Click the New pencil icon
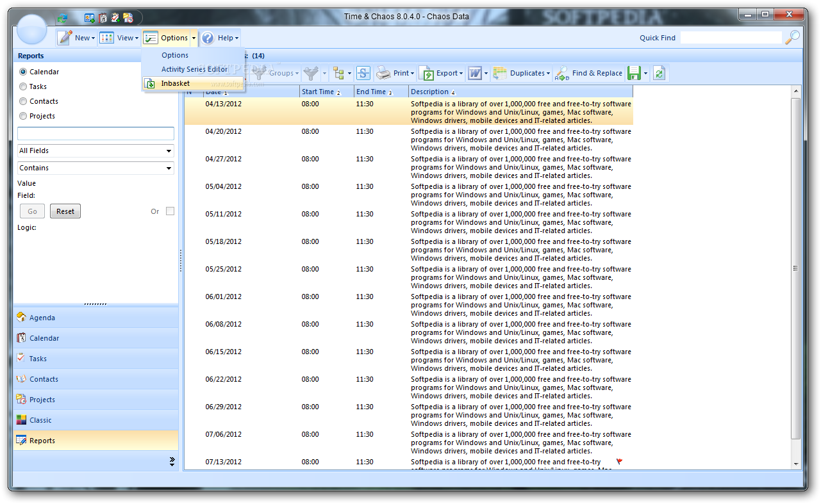The height and width of the screenshot is (504, 821). (x=65, y=38)
